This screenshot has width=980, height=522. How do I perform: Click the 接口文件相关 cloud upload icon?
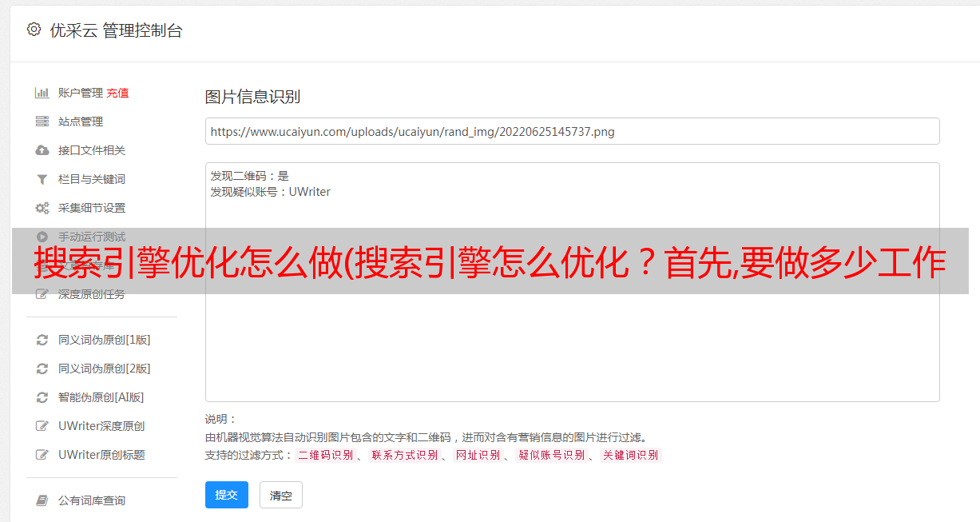point(42,150)
